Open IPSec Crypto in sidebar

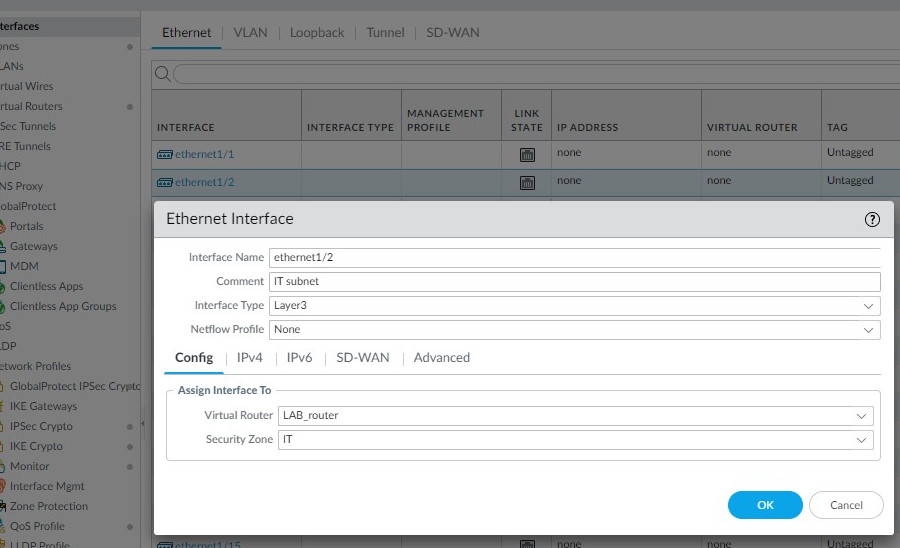(x=41, y=426)
